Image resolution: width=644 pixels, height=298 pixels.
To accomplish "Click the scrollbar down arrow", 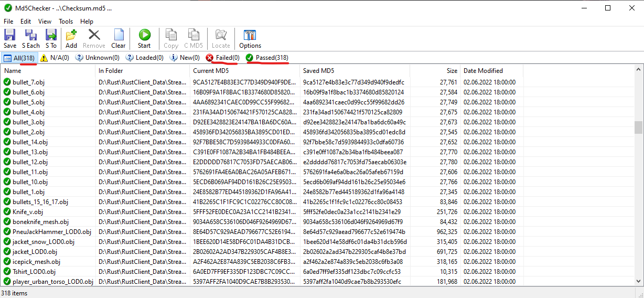I will tap(638, 282).
